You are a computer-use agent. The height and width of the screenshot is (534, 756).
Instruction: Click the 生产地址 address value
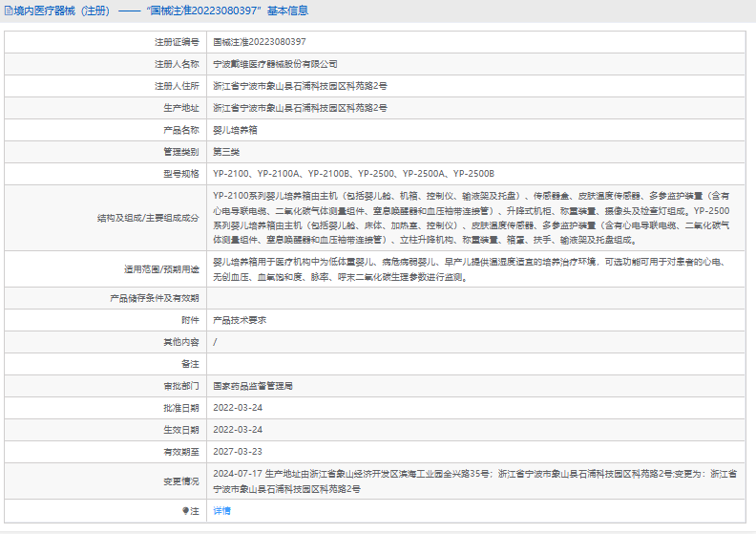pos(300,108)
